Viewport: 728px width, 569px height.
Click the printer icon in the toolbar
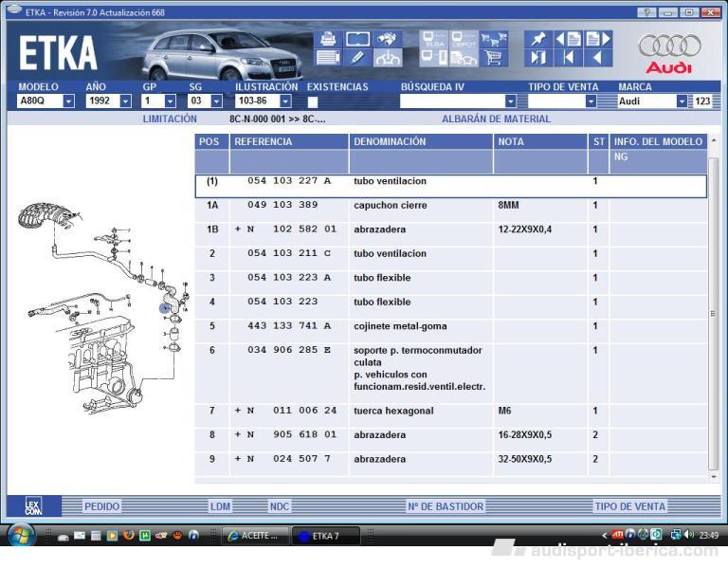tap(328, 39)
